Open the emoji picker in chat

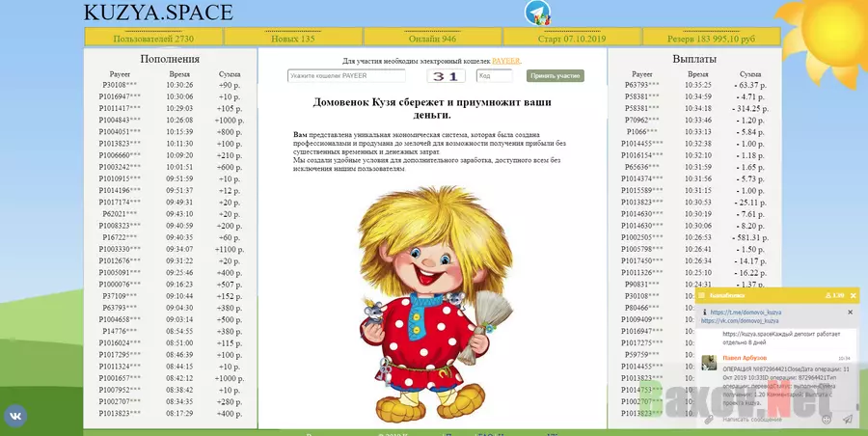[x=827, y=420]
